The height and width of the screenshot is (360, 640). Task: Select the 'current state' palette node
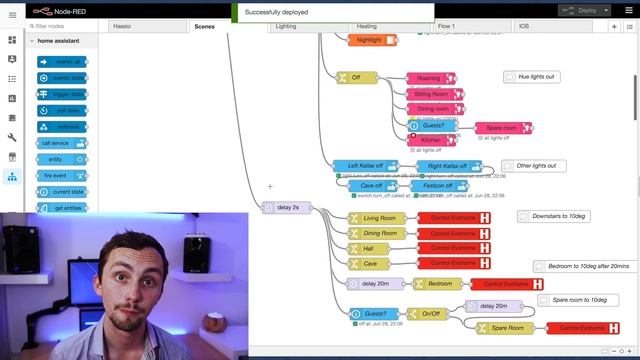62,192
